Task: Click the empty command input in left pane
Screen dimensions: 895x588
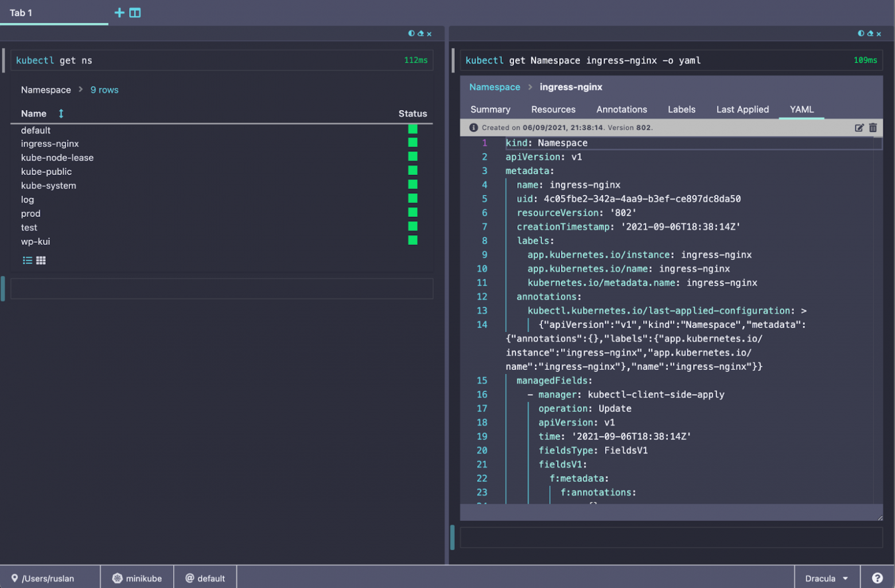Action: click(x=221, y=289)
